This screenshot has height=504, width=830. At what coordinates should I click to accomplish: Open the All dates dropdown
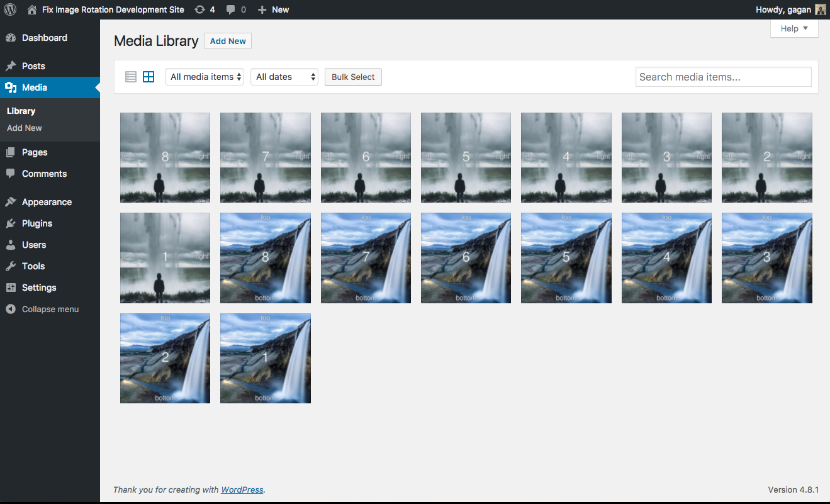coord(284,77)
